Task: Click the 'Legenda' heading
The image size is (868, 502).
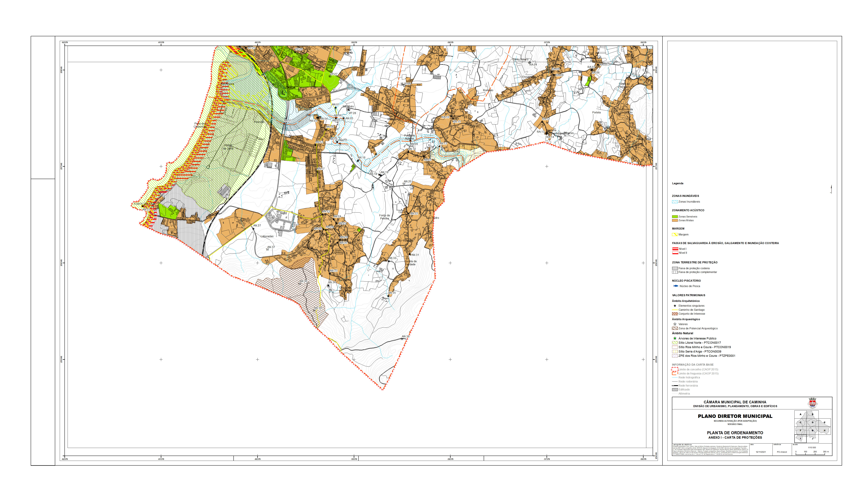Action: pyautogui.click(x=677, y=183)
